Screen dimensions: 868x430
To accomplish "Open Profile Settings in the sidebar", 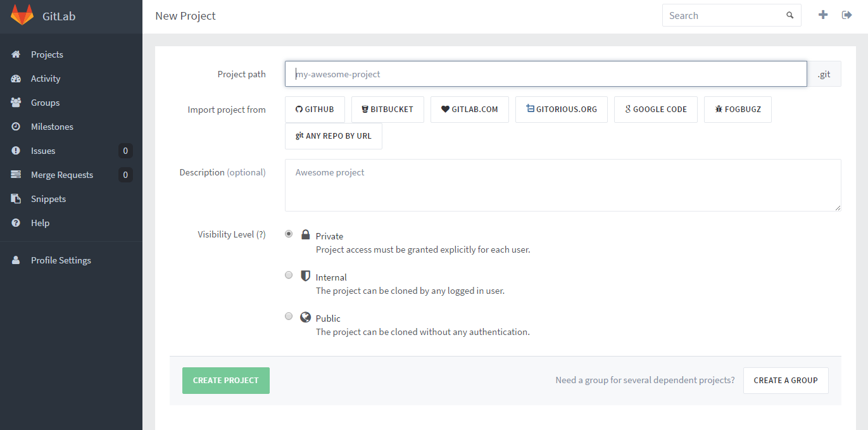I will [x=71, y=260].
